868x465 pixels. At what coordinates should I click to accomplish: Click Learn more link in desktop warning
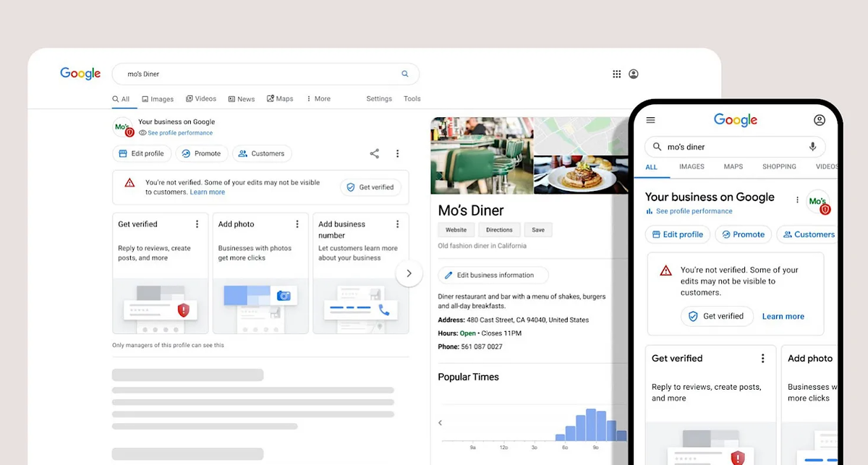(x=208, y=192)
